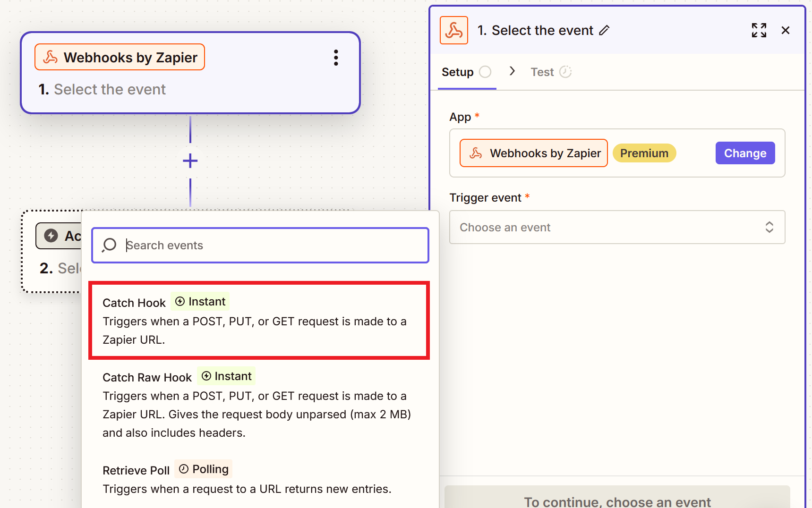Focus the Search events input field

[x=260, y=246]
